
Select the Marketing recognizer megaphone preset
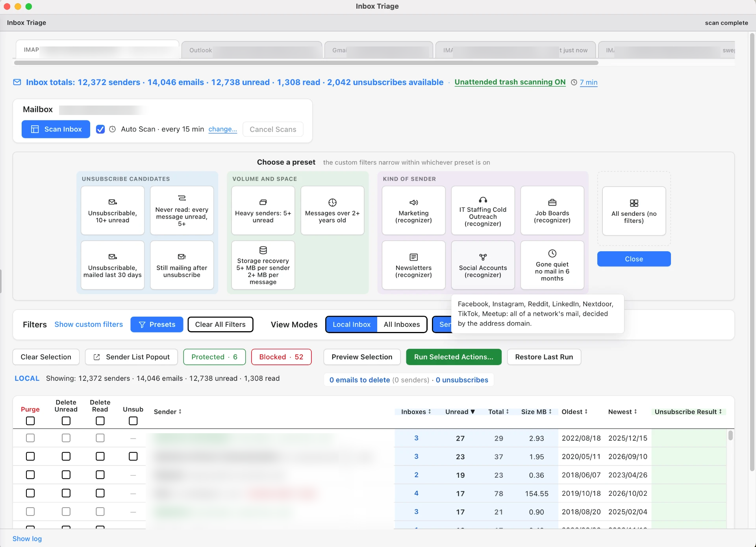tap(413, 210)
